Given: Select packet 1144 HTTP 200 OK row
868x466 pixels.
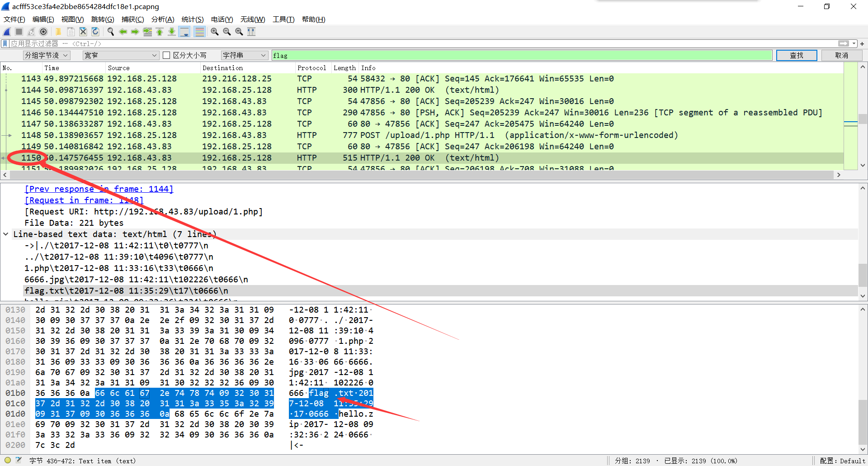Looking at the screenshot, I should pyautogui.click(x=422, y=90).
